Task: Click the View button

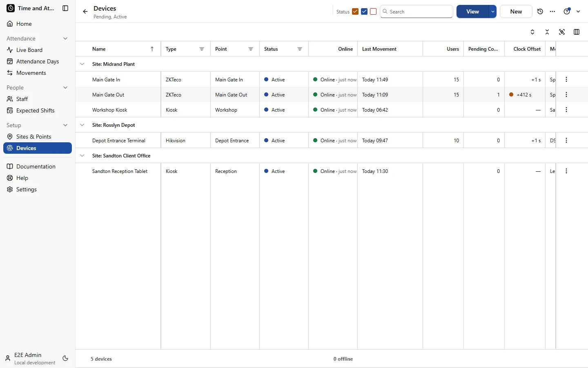Action: (473, 11)
